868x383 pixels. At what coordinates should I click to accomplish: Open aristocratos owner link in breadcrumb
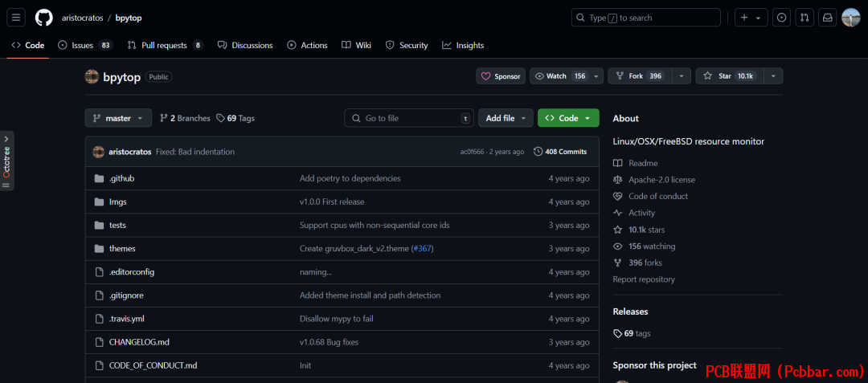(83, 18)
